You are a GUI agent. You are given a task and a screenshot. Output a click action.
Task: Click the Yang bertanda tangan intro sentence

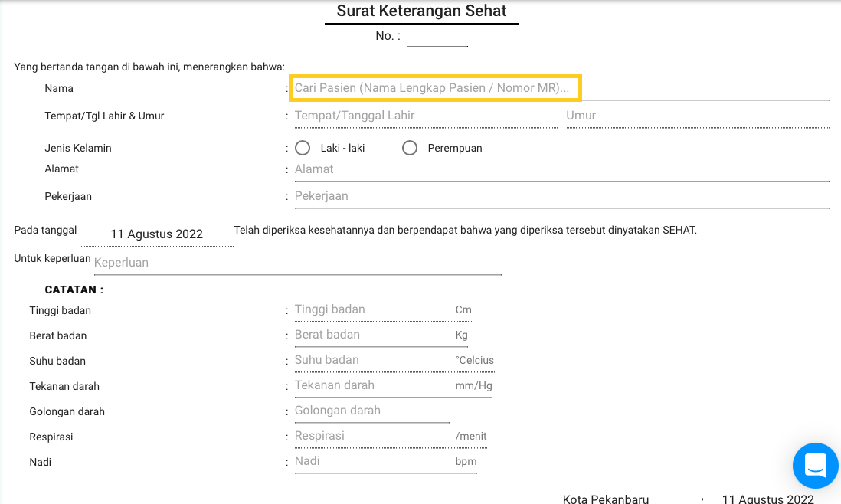[x=149, y=67]
